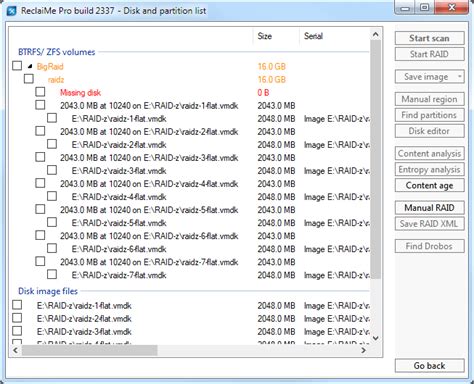The height and width of the screenshot is (384, 474).
Task: Maximize the ReclaiMe Pro window
Action: (x=424, y=8)
